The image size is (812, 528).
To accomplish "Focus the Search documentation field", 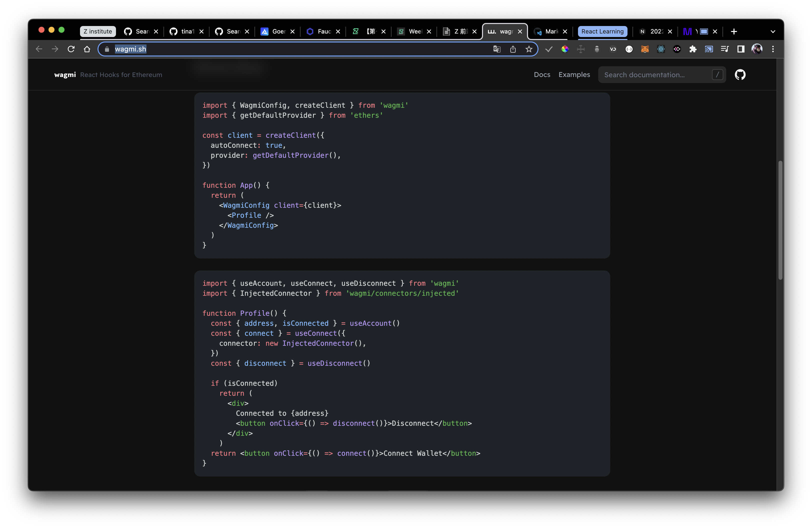I will pyautogui.click(x=655, y=75).
